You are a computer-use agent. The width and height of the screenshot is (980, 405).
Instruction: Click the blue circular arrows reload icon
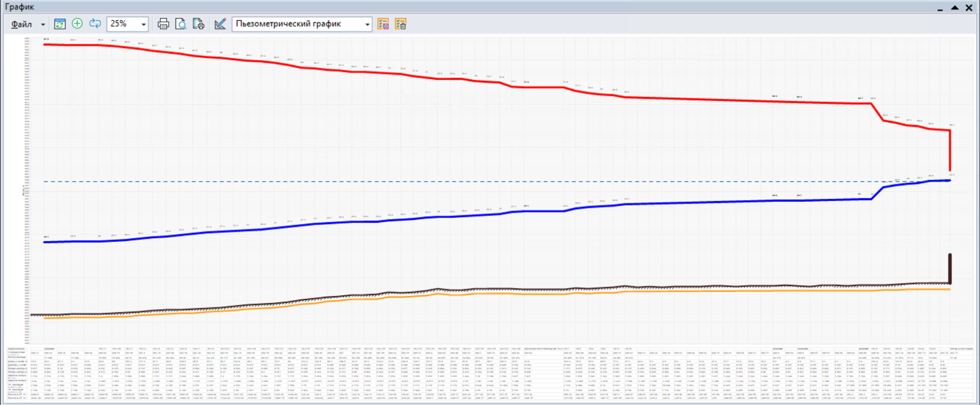click(95, 24)
